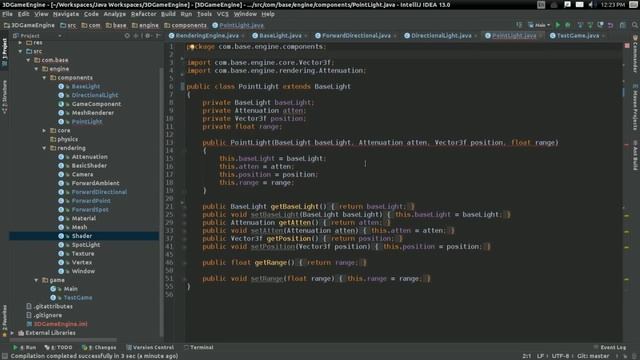Click 'UTF-8' encoding in status bar
640x360 pixels.
click(x=560, y=356)
